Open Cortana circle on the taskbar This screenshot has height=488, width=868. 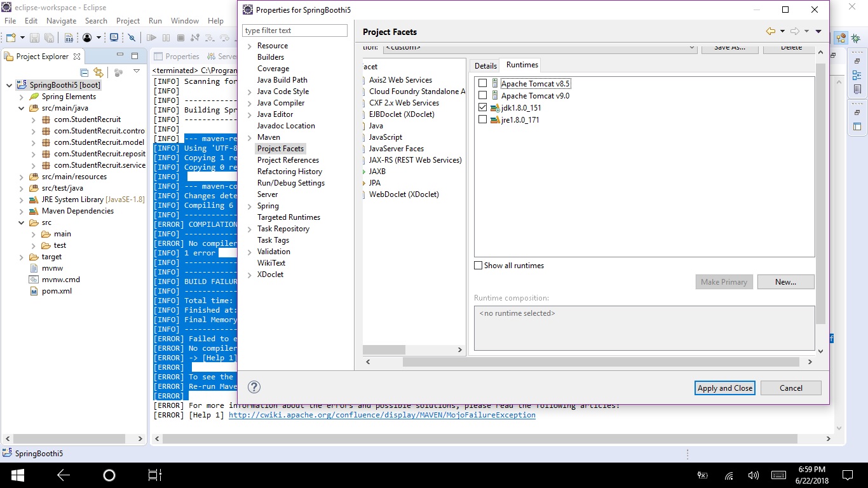[x=109, y=475]
